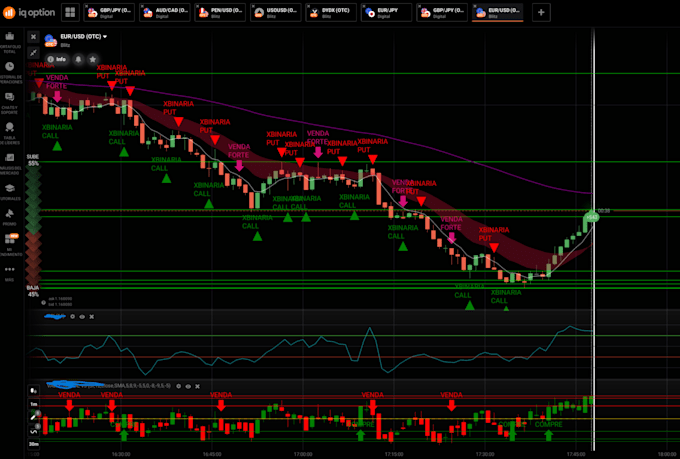Remove the SMA candle indicator with its x
This screenshot has height=459, width=680.
pyautogui.click(x=197, y=386)
